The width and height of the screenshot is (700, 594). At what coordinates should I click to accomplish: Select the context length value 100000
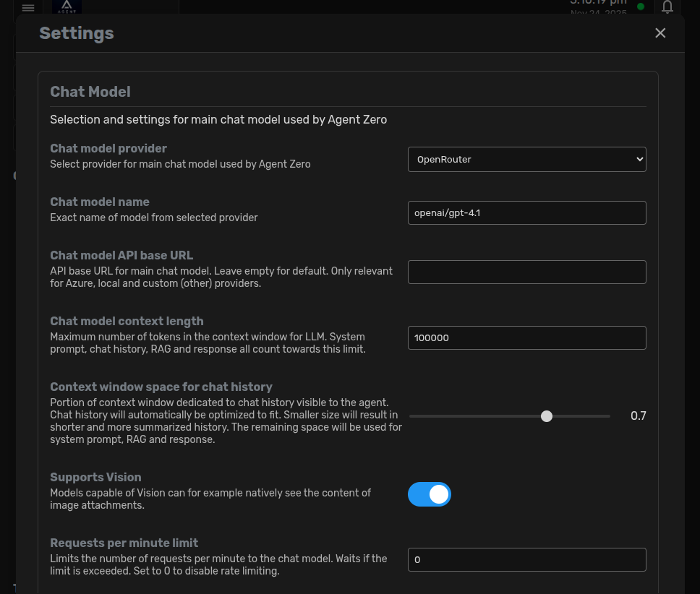point(526,337)
